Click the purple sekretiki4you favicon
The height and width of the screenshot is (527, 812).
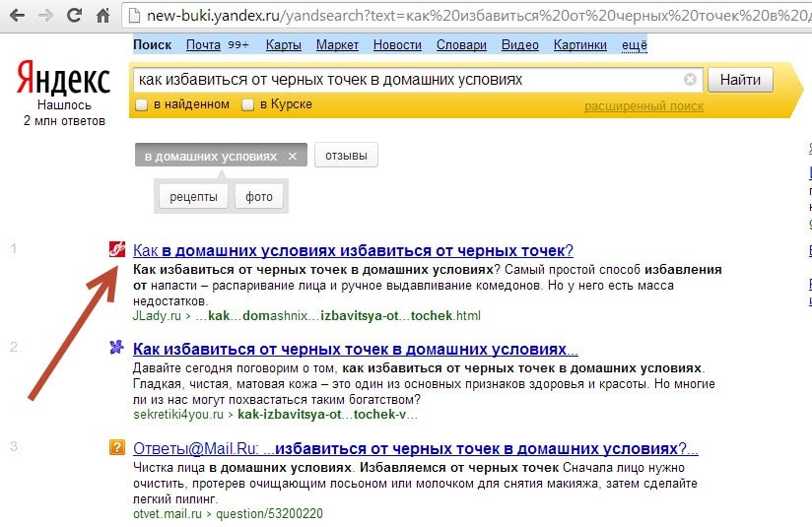pyautogui.click(x=116, y=348)
